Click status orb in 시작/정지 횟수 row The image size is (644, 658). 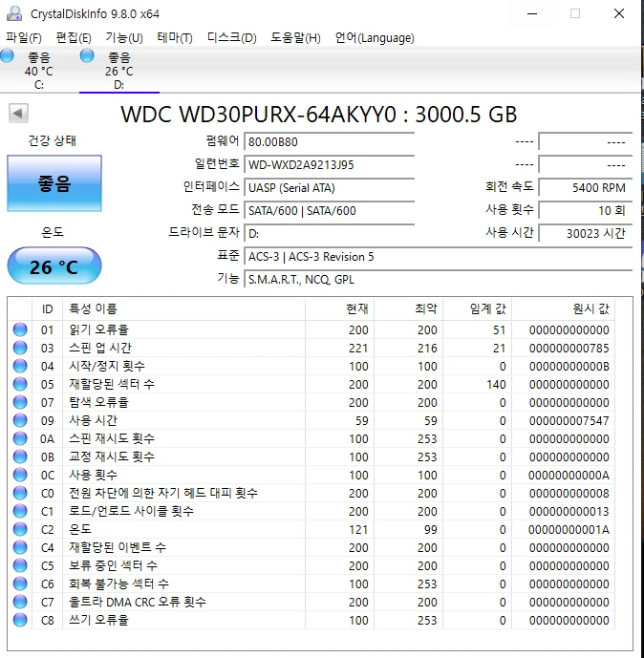(20, 366)
